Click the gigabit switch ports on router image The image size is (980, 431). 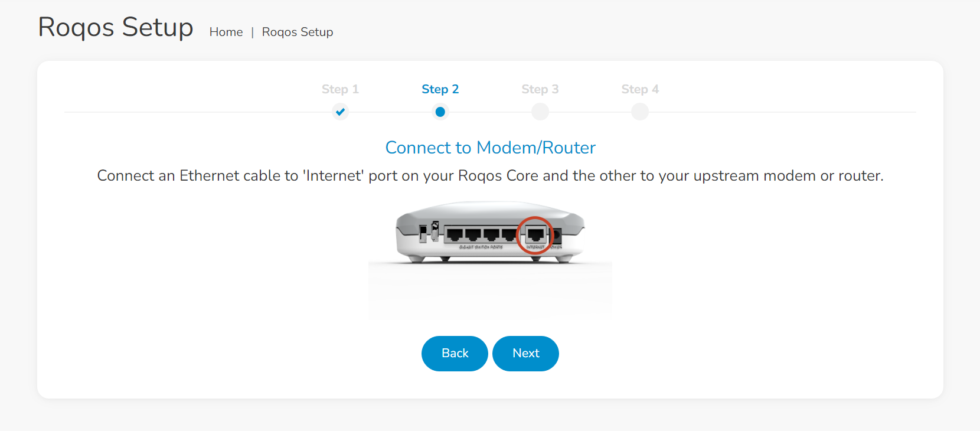pyautogui.click(x=481, y=234)
